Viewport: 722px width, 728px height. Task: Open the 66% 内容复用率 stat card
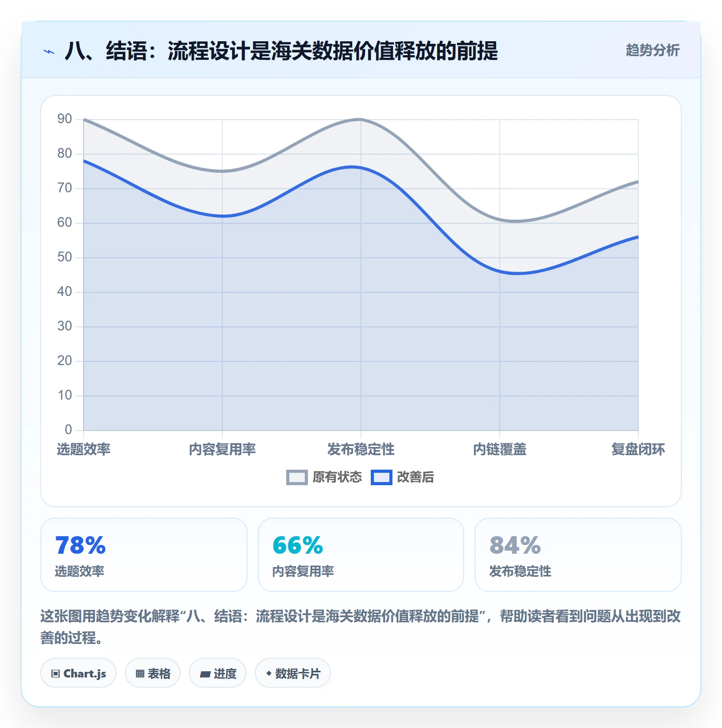361,555
